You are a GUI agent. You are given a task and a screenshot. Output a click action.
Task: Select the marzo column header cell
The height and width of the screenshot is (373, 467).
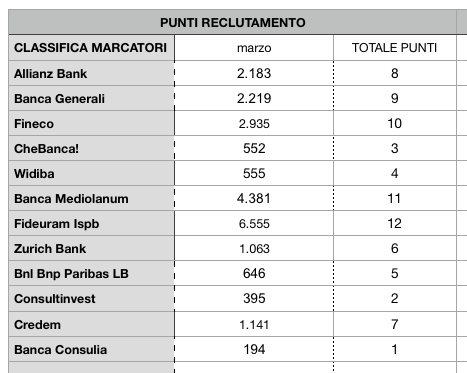pos(254,48)
